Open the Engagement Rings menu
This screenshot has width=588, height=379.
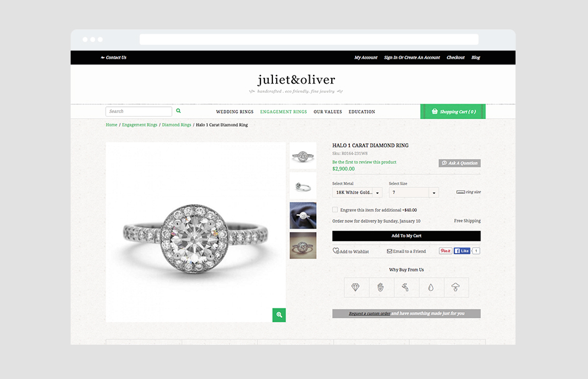(x=284, y=112)
